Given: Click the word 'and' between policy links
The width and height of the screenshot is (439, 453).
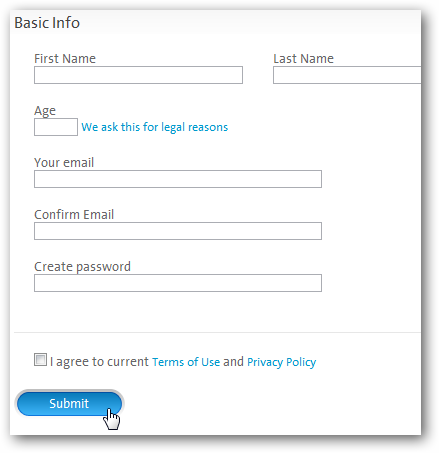Looking at the screenshot, I should pos(233,362).
